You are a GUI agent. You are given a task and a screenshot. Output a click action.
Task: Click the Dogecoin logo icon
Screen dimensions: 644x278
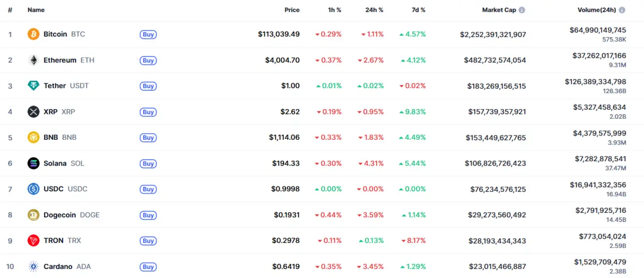click(x=33, y=215)
